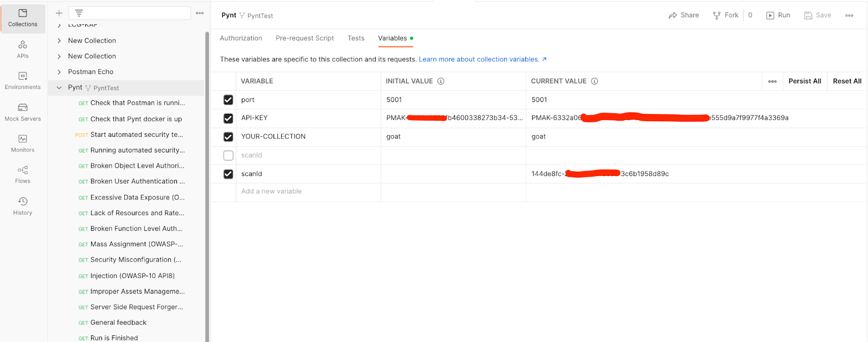The height and width of the screenshot is (342, 868).
Task: Click YOUR-COLLECTION current value goat
Action: click(538, 137)
